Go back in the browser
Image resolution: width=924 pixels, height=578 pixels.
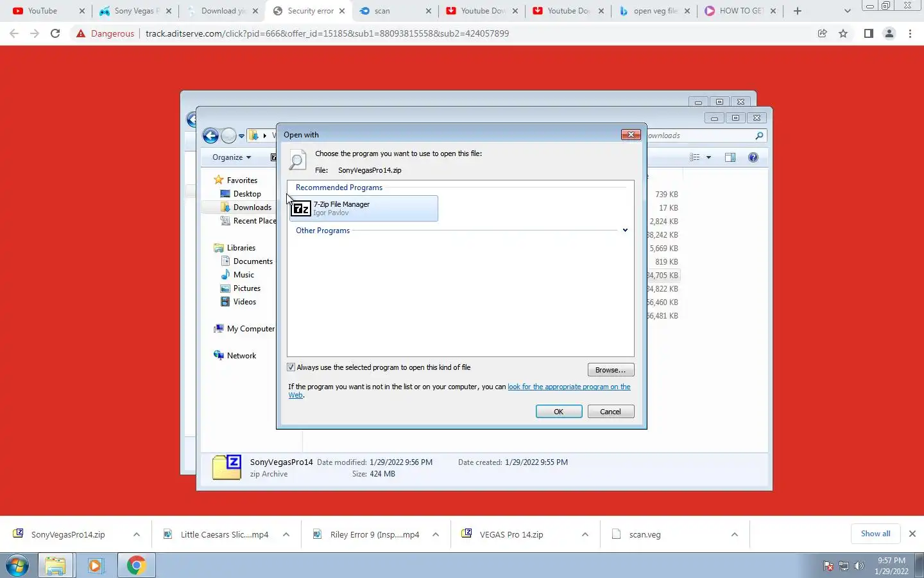point(14,33)
